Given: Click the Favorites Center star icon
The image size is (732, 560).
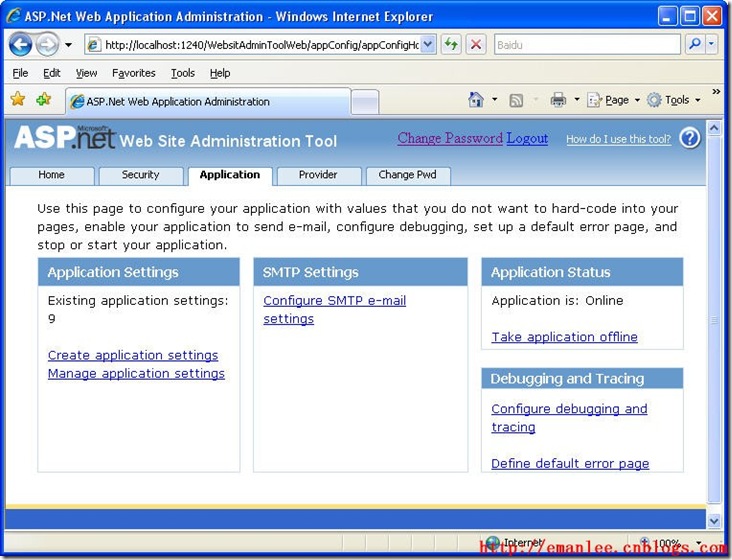Looking at the screenshot, I should tap(18, 99).
